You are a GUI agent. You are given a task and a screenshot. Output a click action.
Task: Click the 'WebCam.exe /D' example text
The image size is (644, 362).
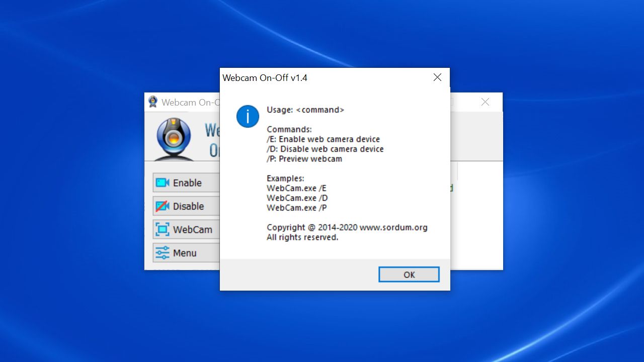point(297,198)
